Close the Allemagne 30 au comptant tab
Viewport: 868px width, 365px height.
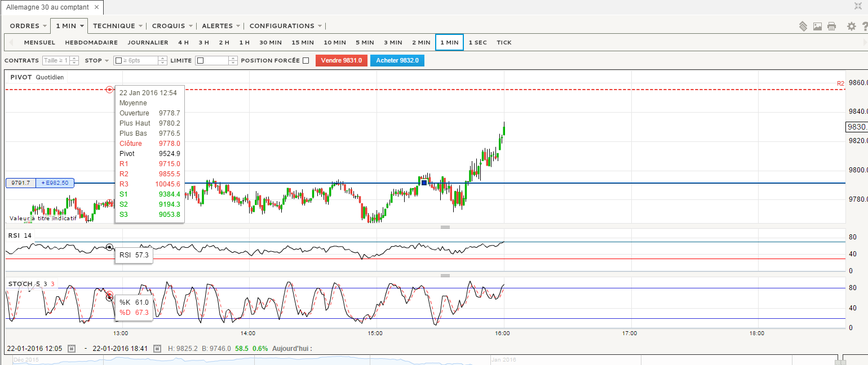click(x=97, y=7)
